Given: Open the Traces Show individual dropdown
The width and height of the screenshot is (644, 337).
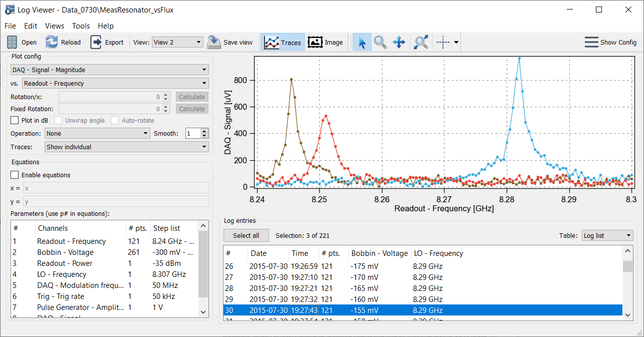Looking at the screenshot, I should tap(127, 147).
